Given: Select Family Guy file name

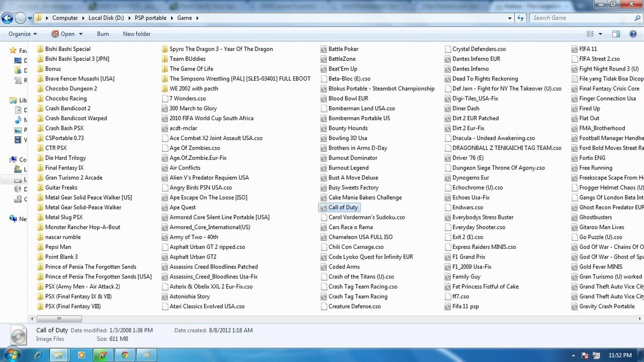Looking at the screenshot, I should point(466,277).
